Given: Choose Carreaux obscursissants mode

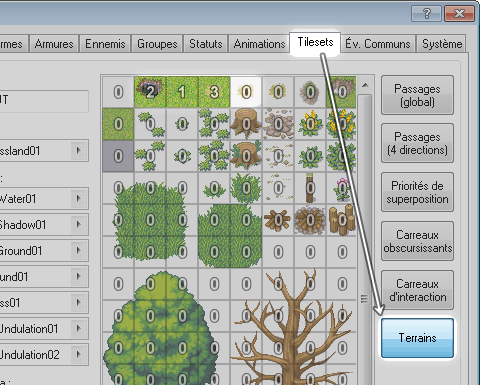Looking at the screenshot, I should 417,241.
